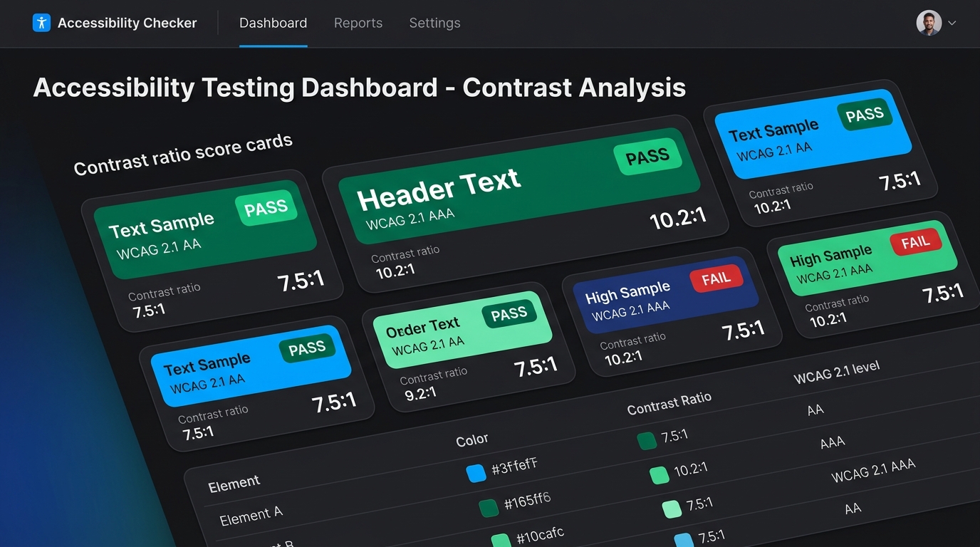The image size is (980, 547).
Task: Click the PASS badge on Header Text card
Action: [647, 157]
